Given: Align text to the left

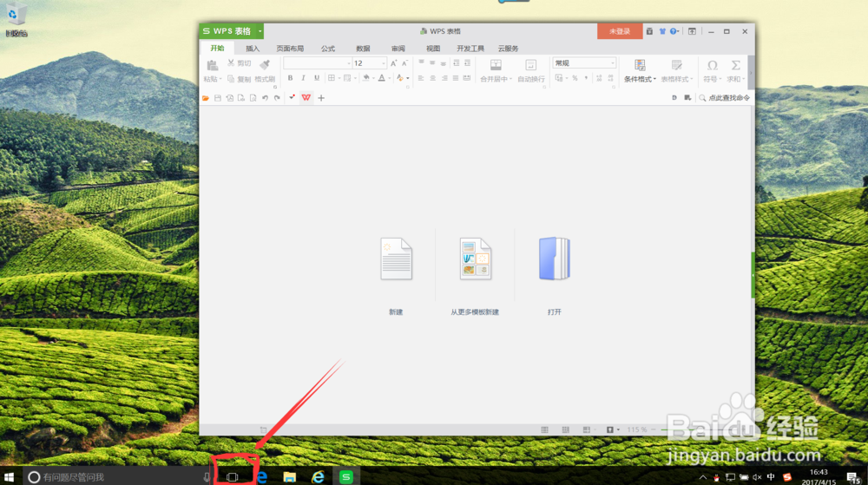Looking at the screenshot, I should click(x=421, y=79).
